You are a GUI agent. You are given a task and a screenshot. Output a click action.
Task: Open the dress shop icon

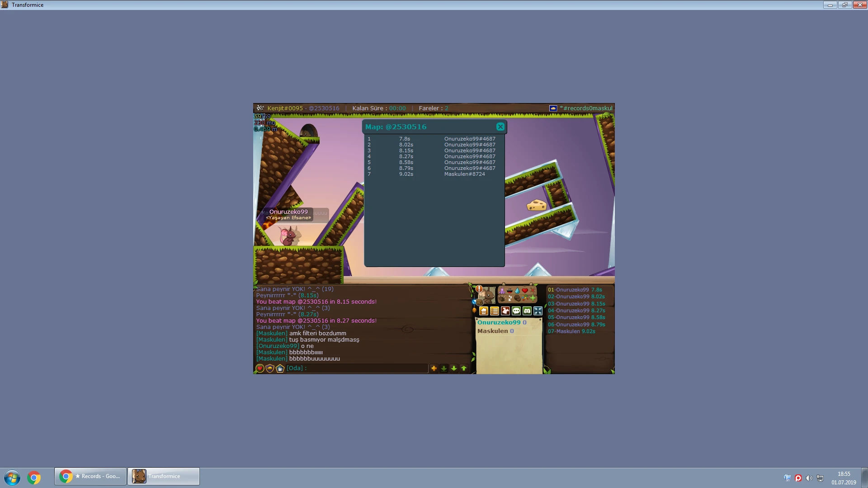pos(505,311)
